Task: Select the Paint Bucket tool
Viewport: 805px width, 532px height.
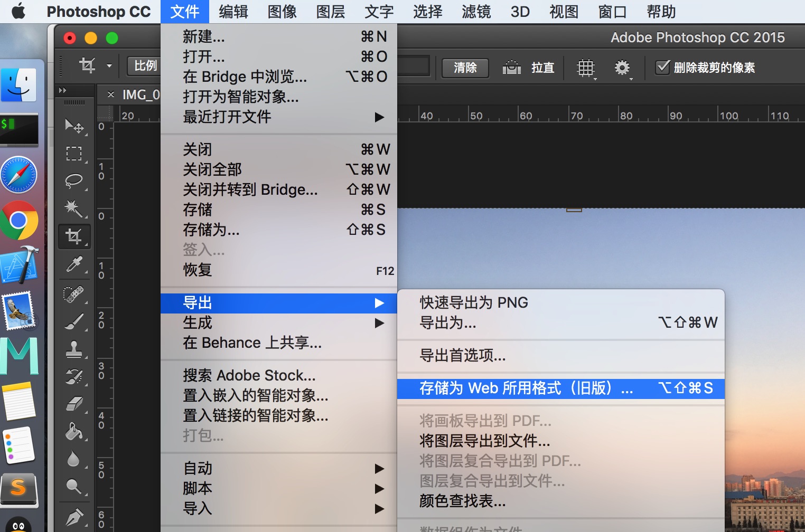Action: coord(74,432)
